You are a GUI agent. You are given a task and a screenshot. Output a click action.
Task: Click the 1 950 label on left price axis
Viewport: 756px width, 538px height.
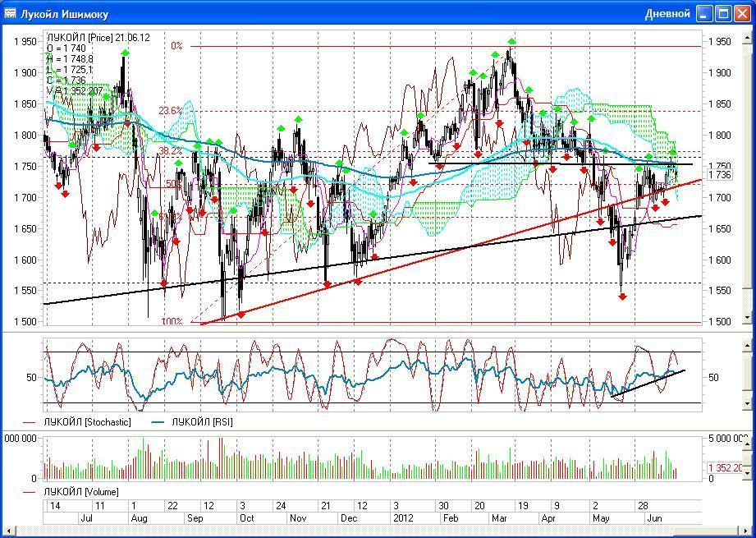[x=25, y=42]
